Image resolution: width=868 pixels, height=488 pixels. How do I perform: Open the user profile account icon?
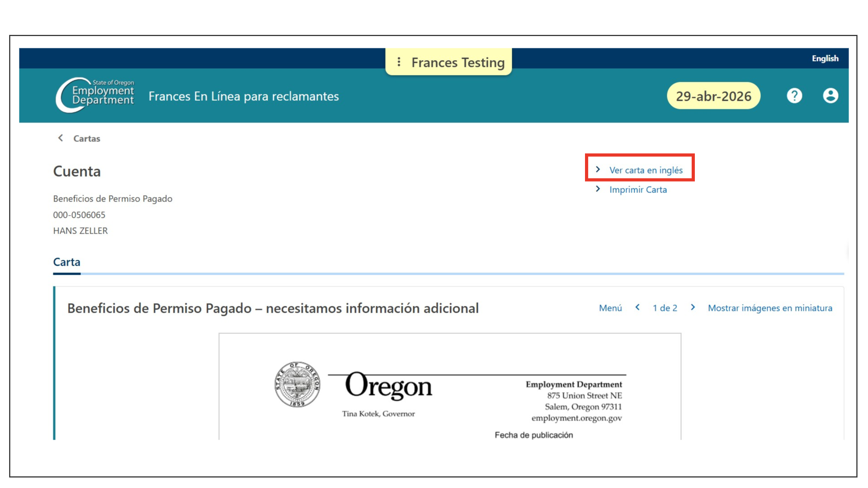(830, 96)
